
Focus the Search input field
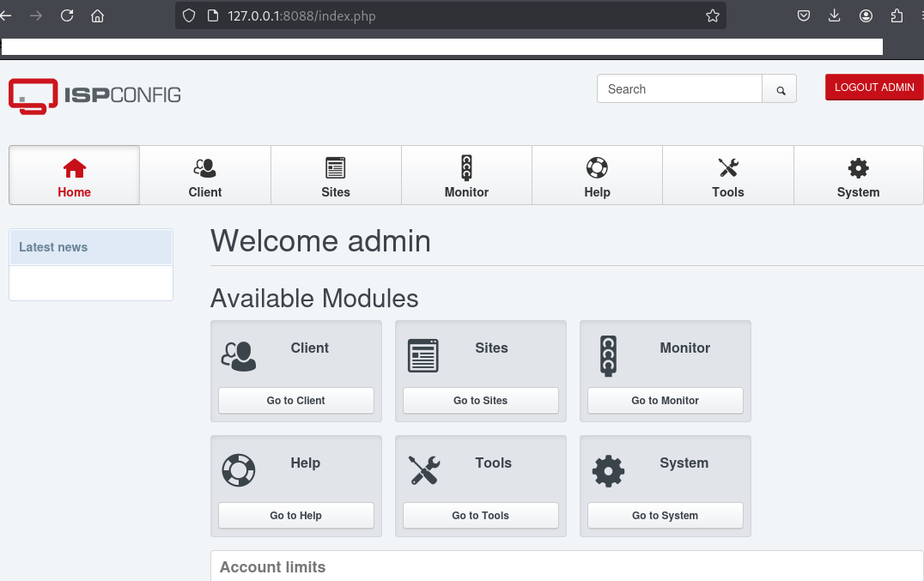point(679,89)
